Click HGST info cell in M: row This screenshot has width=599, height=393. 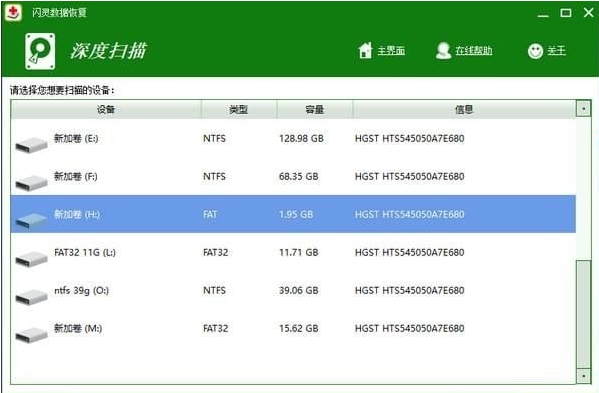[x=410, y=328]
